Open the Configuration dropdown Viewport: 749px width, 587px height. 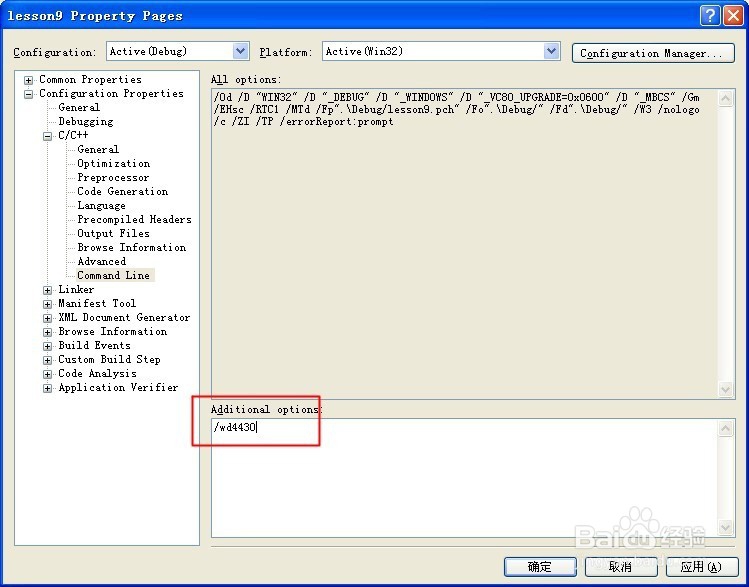coord(241,51)
